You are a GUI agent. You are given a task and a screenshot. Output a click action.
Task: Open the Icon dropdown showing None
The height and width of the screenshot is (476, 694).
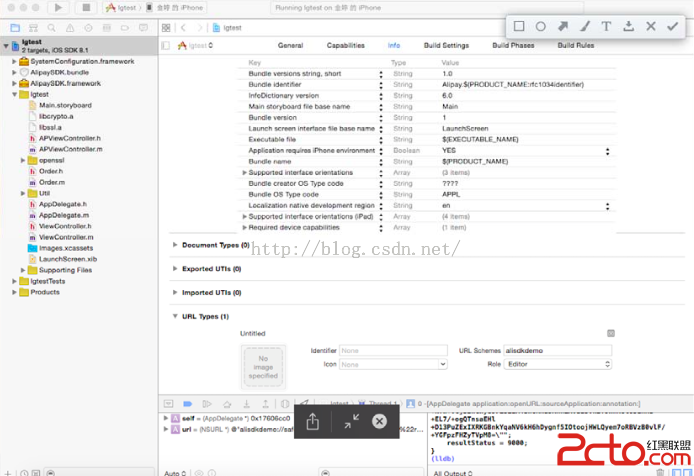(365, 365)
